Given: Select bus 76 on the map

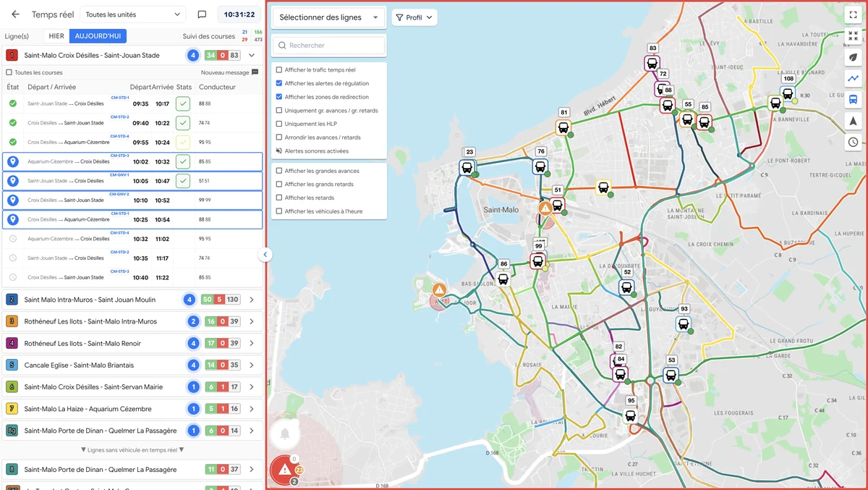Looking at the screenshot, I should 540,166.
